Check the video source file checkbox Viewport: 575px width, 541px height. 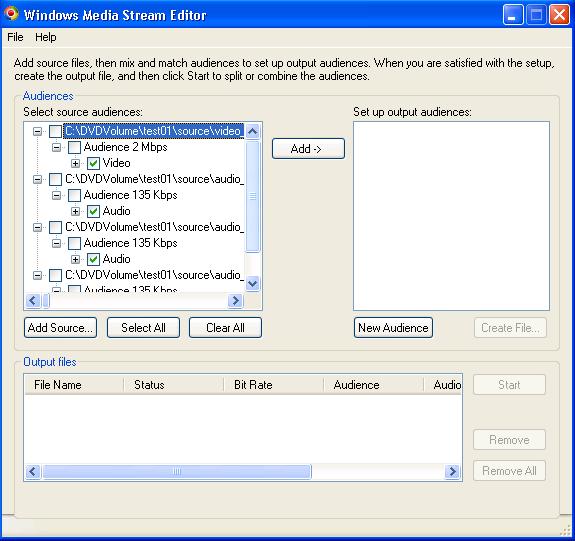tap(55, 131)
